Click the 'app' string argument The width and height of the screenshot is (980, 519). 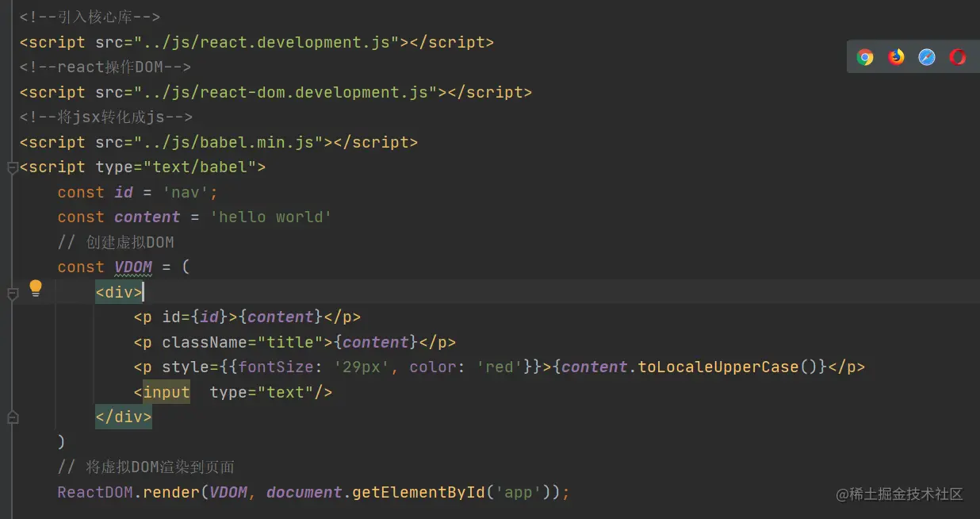tap(519, 492)
